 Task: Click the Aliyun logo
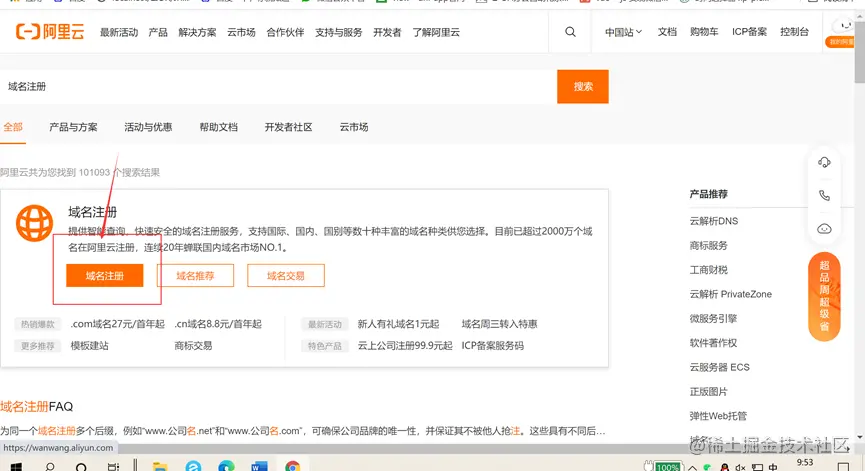[50, 32]
